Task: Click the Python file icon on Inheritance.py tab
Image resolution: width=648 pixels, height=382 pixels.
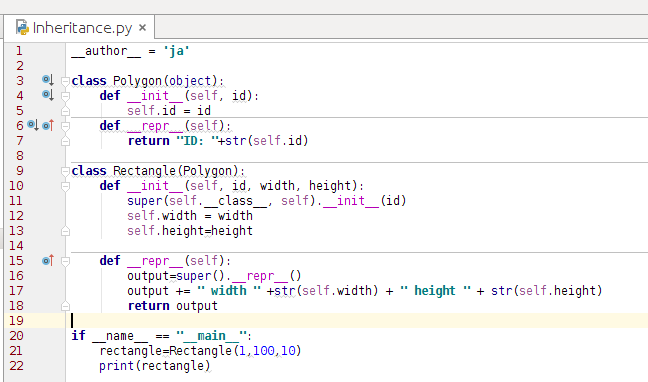Action: 22,27
